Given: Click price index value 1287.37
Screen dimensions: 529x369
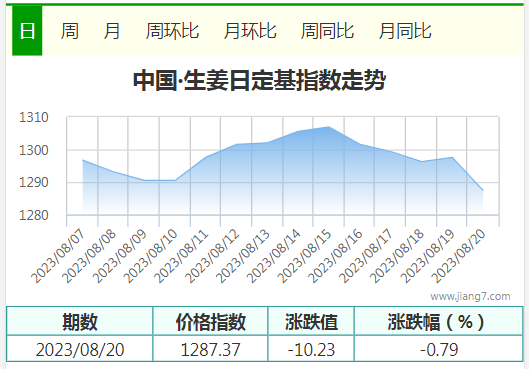Looking at the screenshot, I should tap(211, 349).
